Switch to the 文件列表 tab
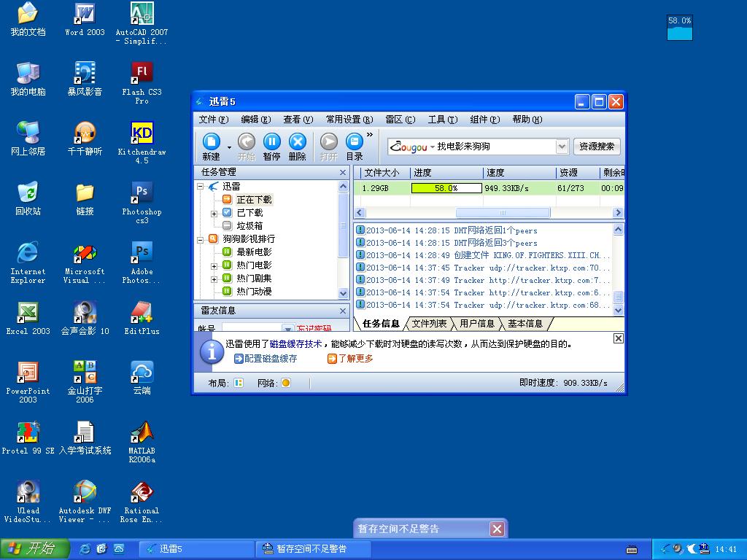Screen dimensions: 747x560 [429, 324]
